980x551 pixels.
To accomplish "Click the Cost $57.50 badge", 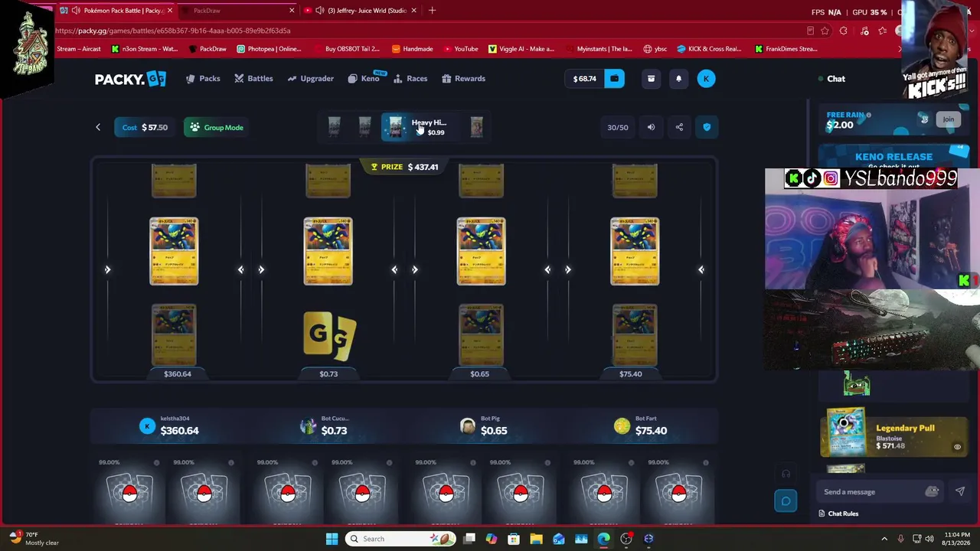I will click(145, 127).
